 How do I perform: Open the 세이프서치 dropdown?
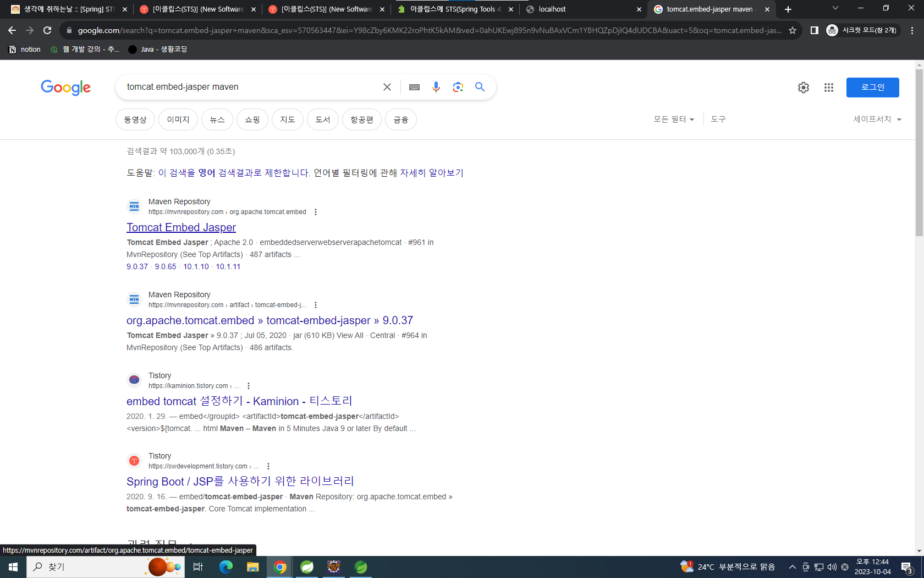pyautogui.click(x=877, y=119)
